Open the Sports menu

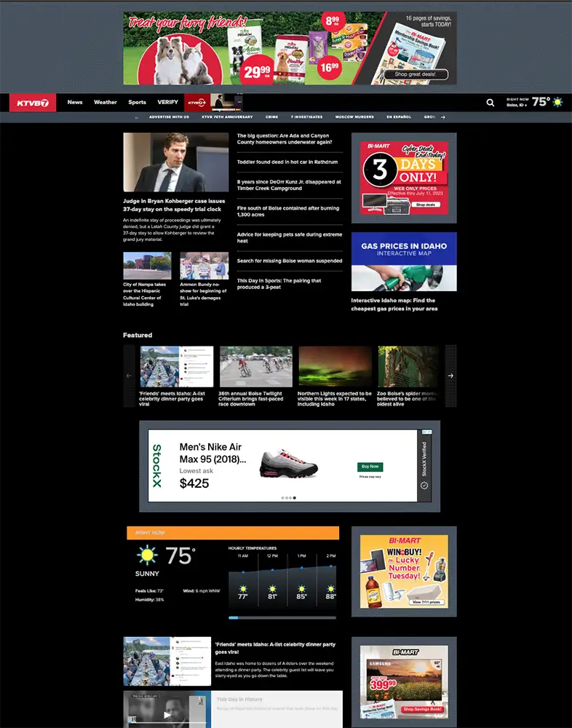(137, 102)
